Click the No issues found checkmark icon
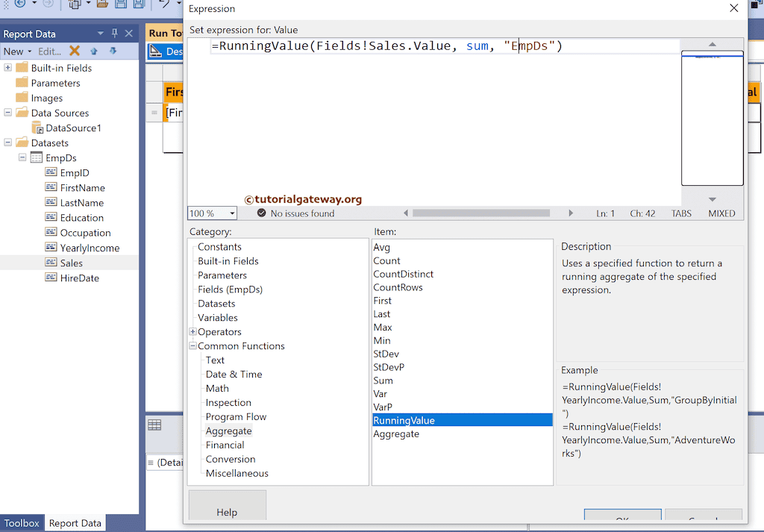This screenshot has width=764, height=532. (261, 213)
